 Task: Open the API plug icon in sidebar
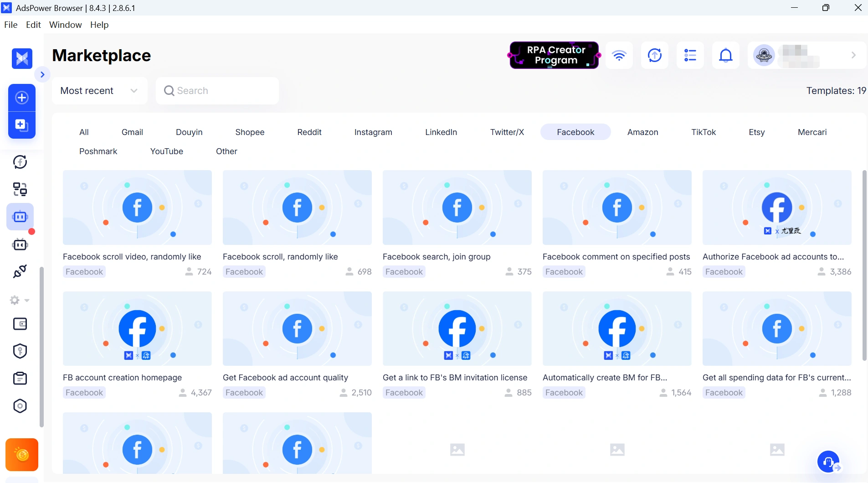point(20,271)
